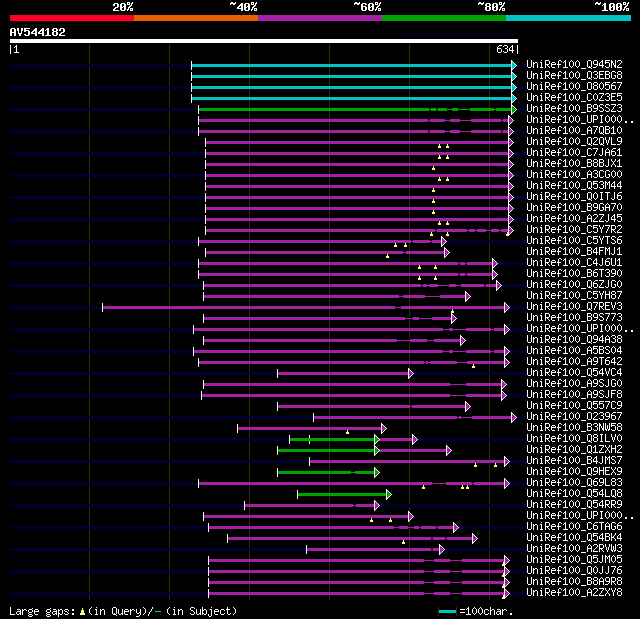Open the UniRef100_B3NW58 entry
This screenshot has width=640, height=619.
pyautogui.click(x=574, y=428)
